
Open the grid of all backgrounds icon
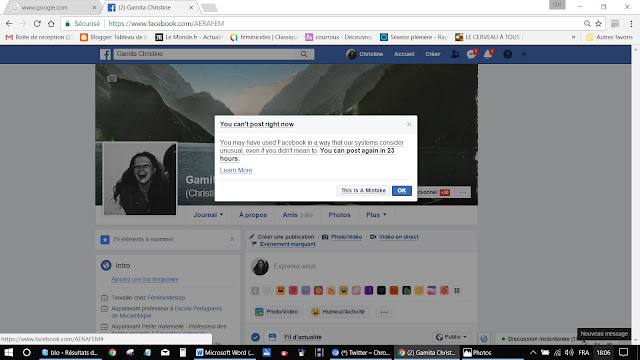(x=457, y=291)
